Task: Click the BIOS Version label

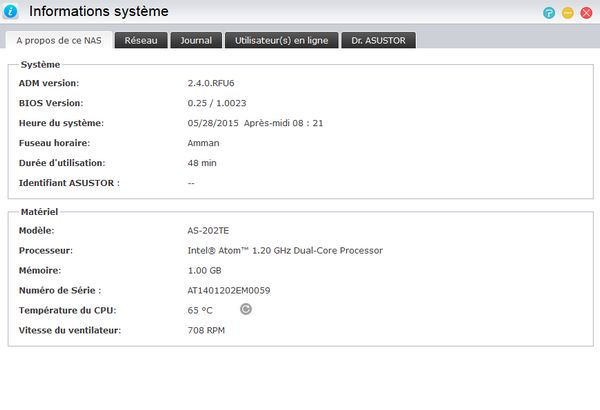Action: coord(51,103)
